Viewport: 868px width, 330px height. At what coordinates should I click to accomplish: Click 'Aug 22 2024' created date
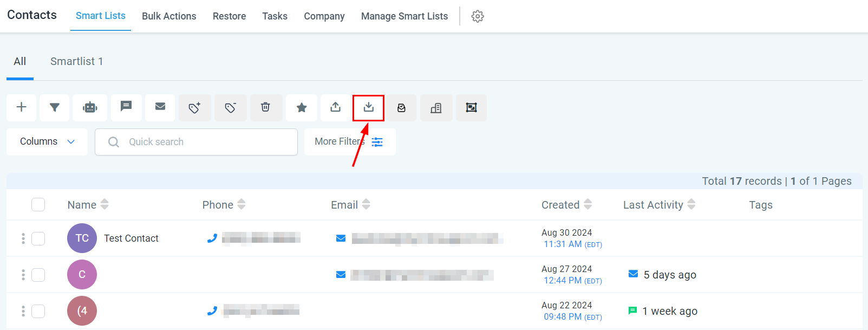[567, 305]
